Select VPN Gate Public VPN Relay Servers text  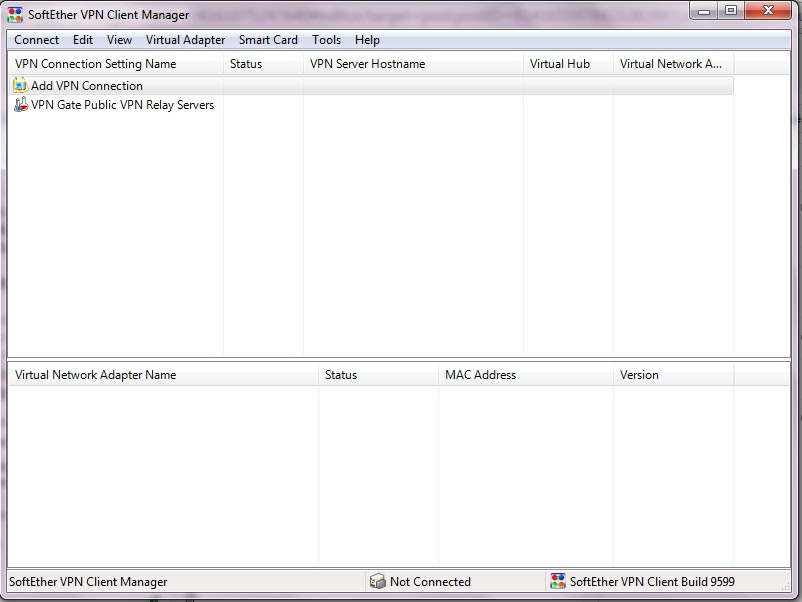click(122, 105)
